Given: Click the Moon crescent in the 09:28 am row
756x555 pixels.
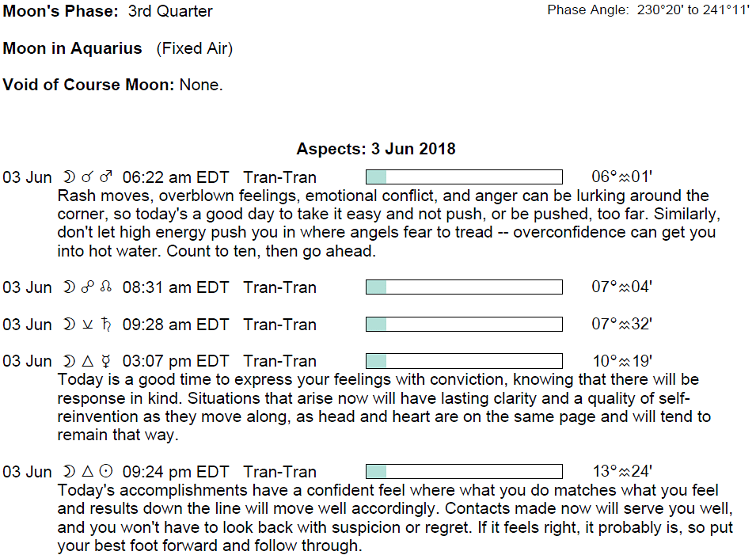Looking at the screenshot, I should coord(69,325).
